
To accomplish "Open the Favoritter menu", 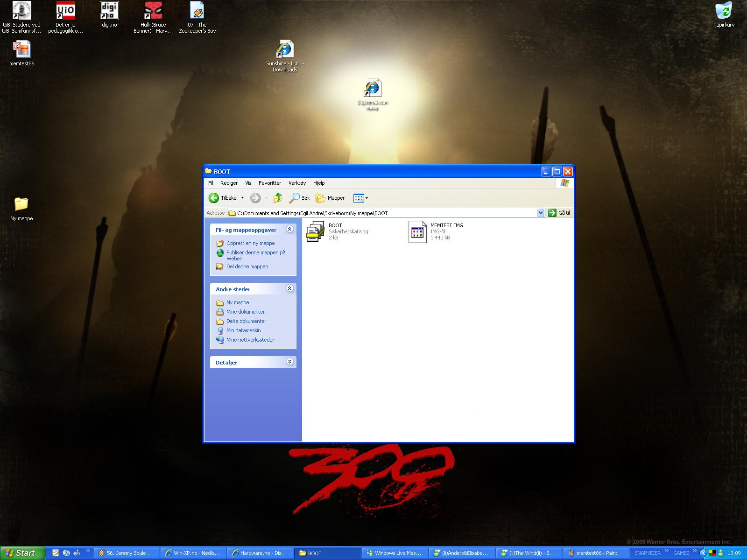I will [x=270, y=183].
